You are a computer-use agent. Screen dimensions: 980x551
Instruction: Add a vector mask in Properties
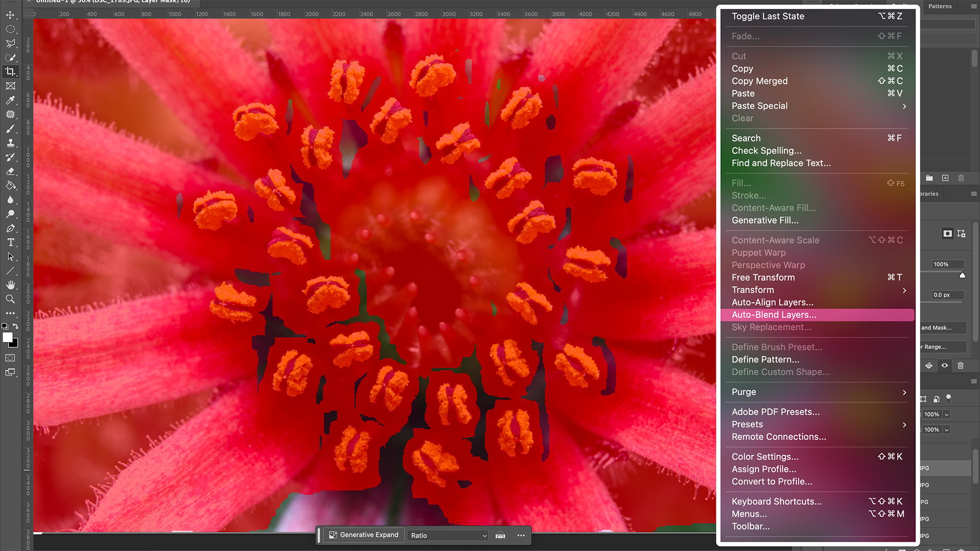pos(961,234)
